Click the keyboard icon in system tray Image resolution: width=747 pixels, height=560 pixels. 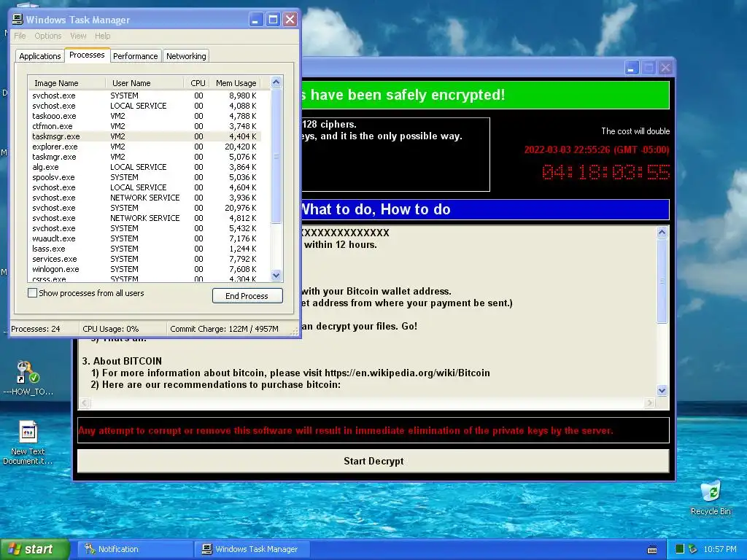[x=652, y=550]
